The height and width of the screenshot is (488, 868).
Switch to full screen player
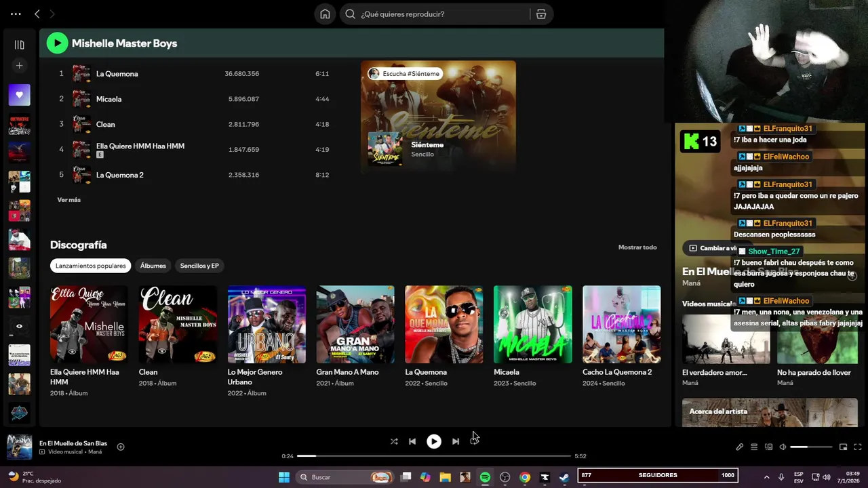pyautogui.click(x=858, y=447)
